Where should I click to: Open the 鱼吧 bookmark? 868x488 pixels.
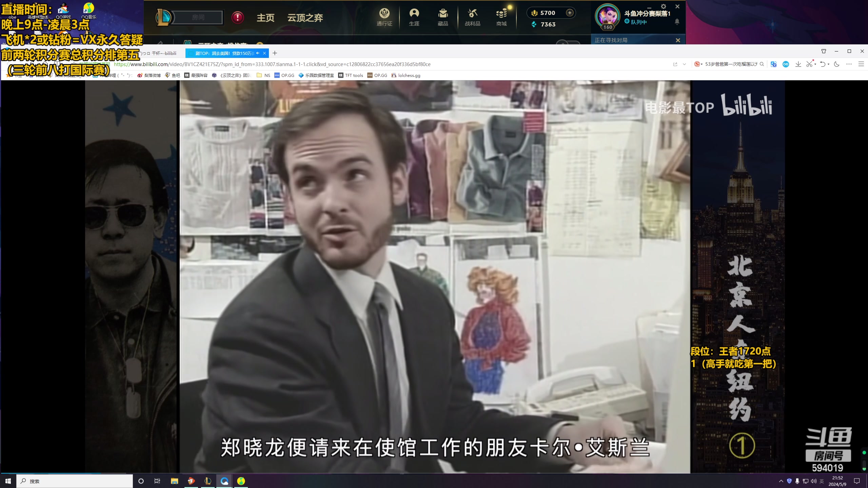pos(172,75)
